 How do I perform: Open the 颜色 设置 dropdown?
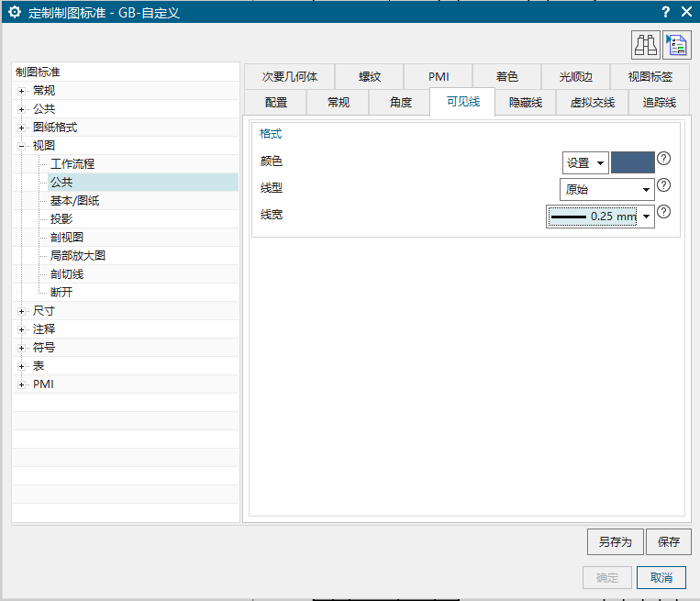[x=585, y=163]
